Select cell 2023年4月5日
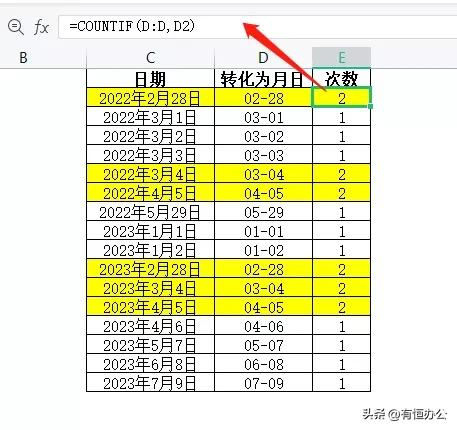Viewport: 457px width, 430px height. click(150, 306)
